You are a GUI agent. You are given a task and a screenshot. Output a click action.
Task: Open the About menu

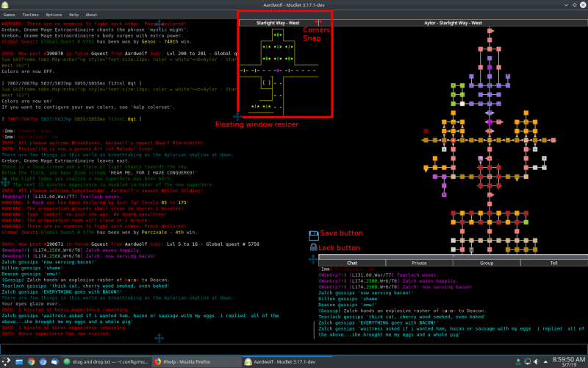pos(91,15)
